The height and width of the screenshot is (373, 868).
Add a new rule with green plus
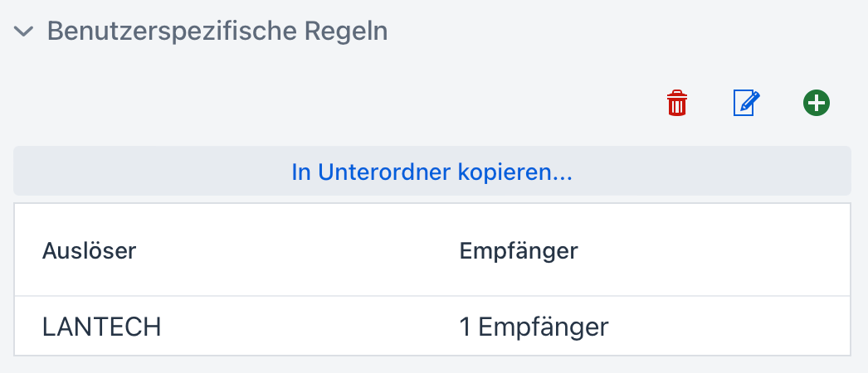pos(817,104)
